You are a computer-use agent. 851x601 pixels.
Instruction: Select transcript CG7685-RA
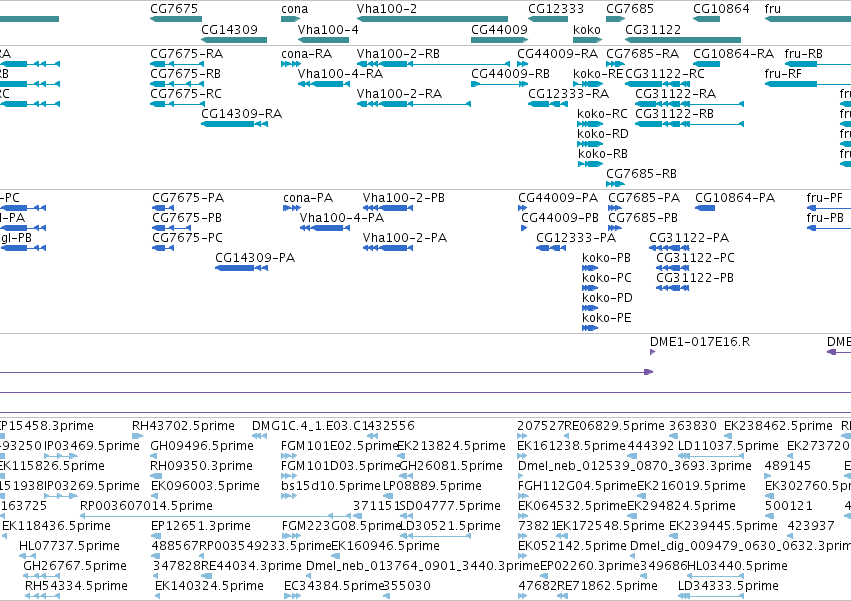point(643,54)
